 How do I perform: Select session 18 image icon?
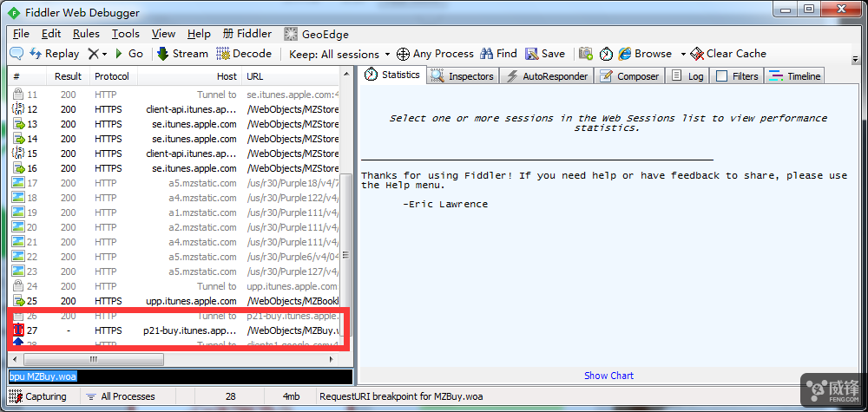pyautogui.click(x=18, y=198)
